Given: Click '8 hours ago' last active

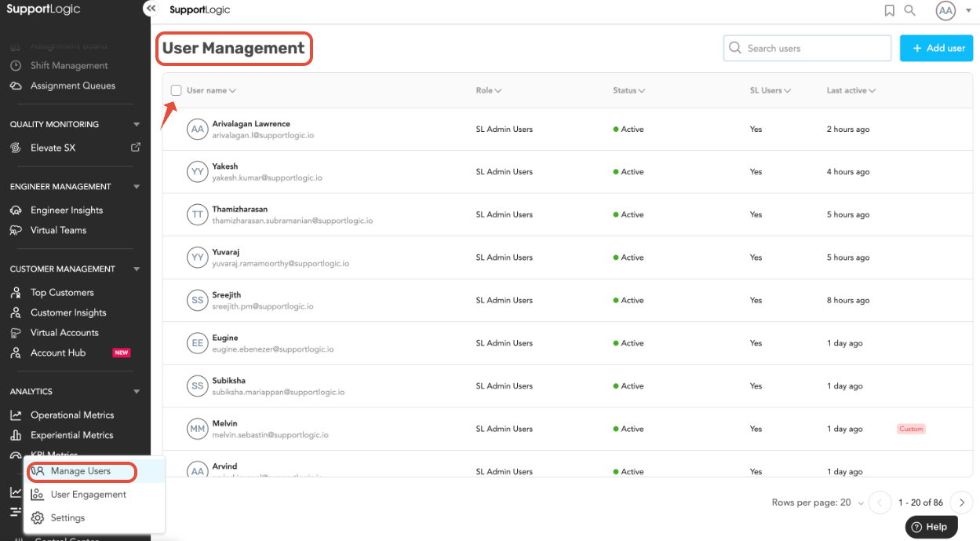Looking at the screenshot, I should coord(848,300).
